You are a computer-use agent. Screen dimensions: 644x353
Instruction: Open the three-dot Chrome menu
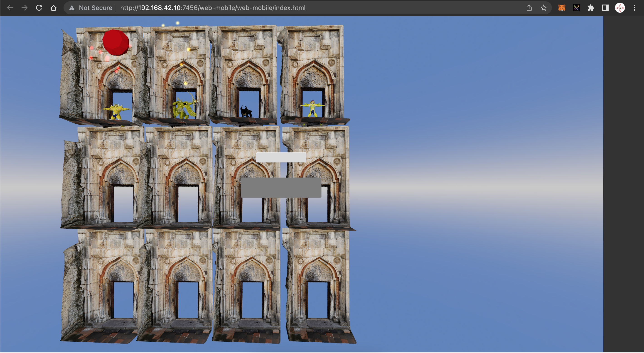[634, 8]
